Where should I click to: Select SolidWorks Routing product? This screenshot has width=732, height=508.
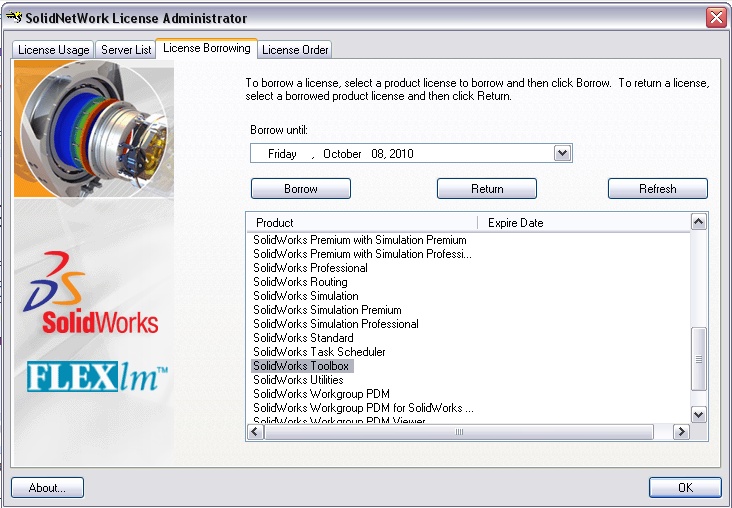(300, 282)
